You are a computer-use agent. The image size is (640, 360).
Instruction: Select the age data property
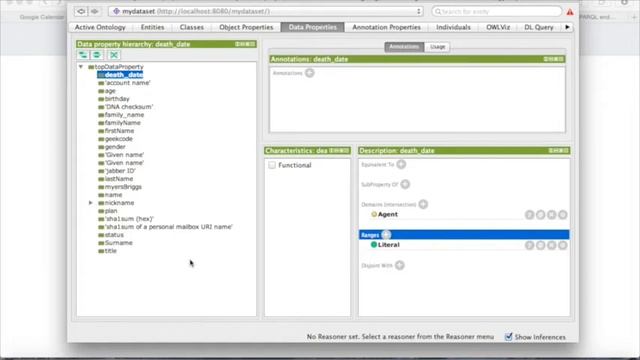[x=107, y=91]
